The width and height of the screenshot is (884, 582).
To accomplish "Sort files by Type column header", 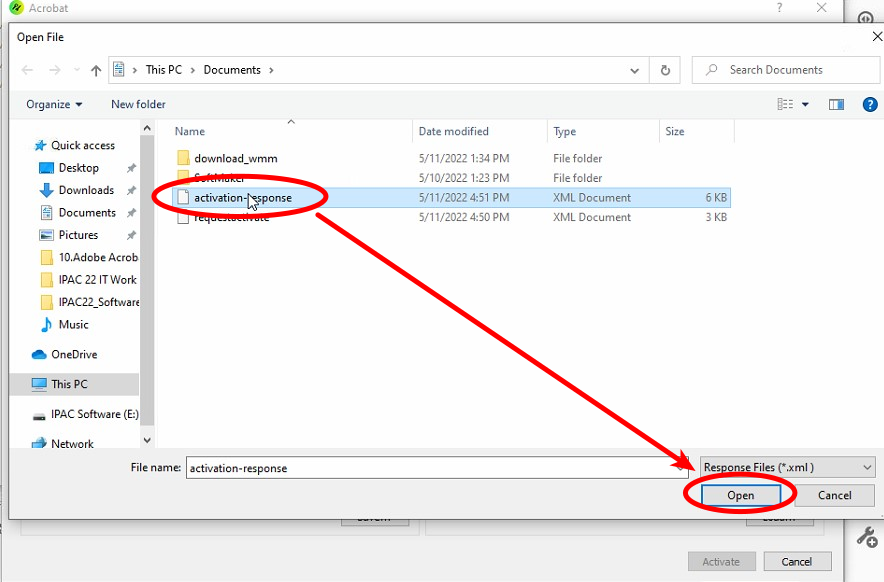I will click(x=565, y=131).
